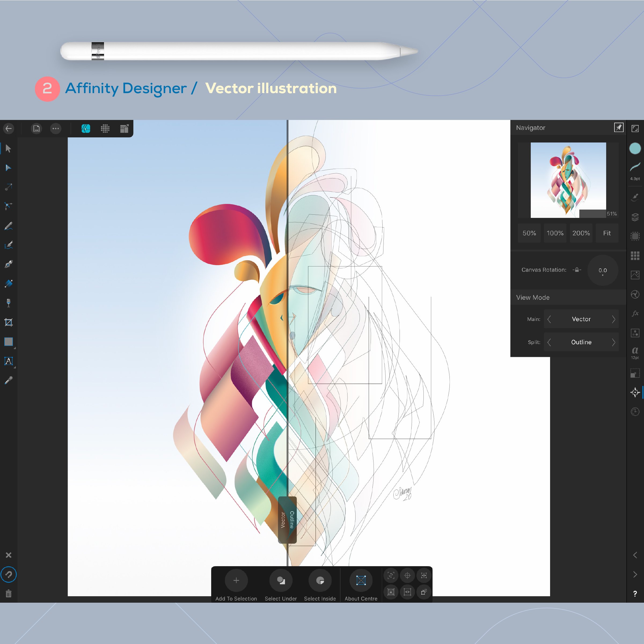Select the Vector Brush tool
This screenshot has width=644, height=644.
[9, 245]
